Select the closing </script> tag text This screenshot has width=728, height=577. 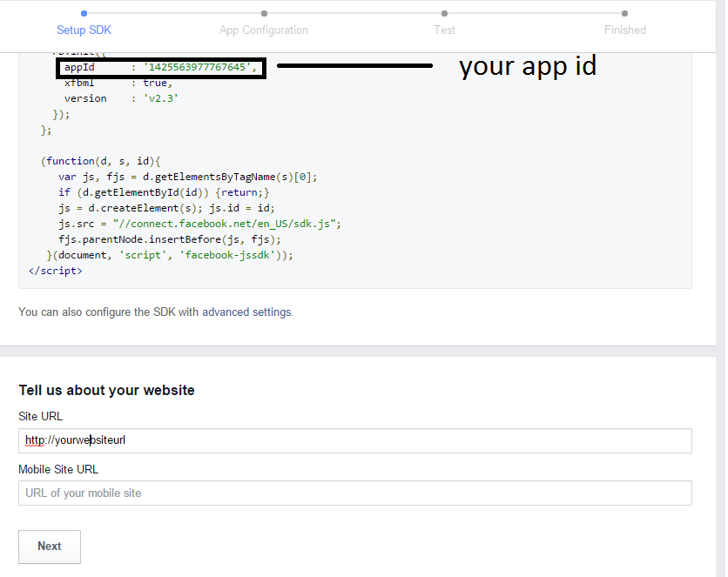55,271
